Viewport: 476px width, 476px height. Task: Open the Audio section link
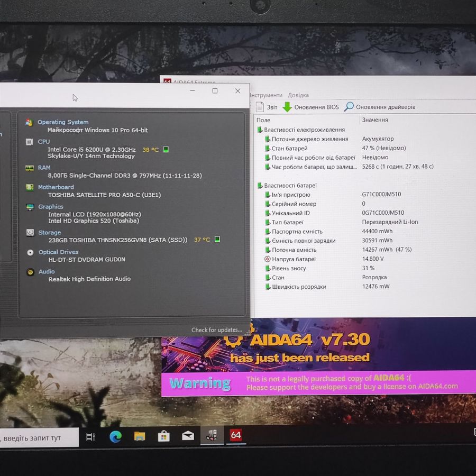[x=47, y=272]
